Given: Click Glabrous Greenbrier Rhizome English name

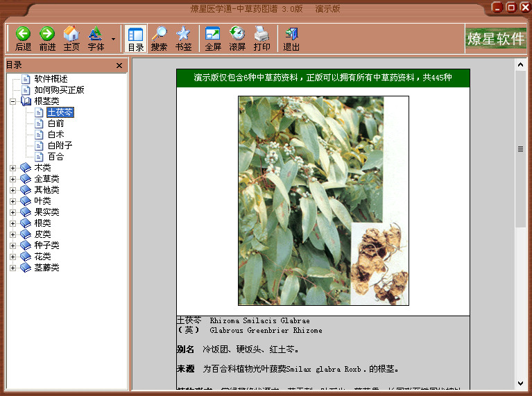Looking at the screenshot, I should coord(266,331).
